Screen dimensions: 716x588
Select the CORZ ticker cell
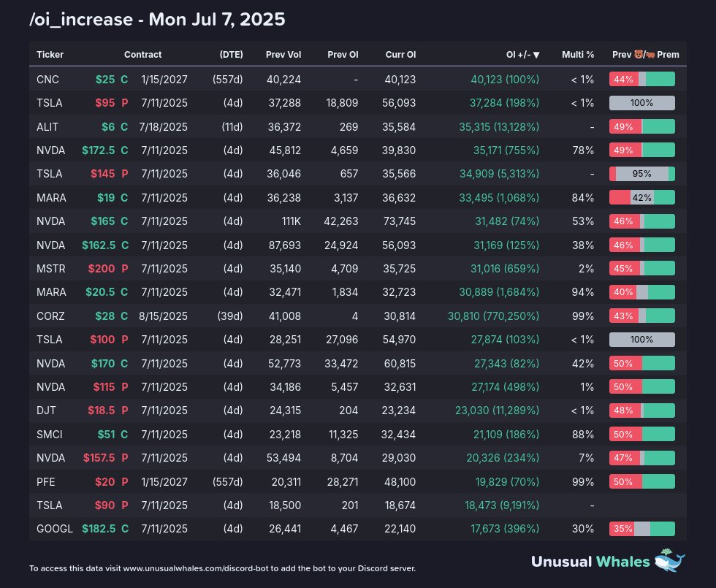coord(50,316)
